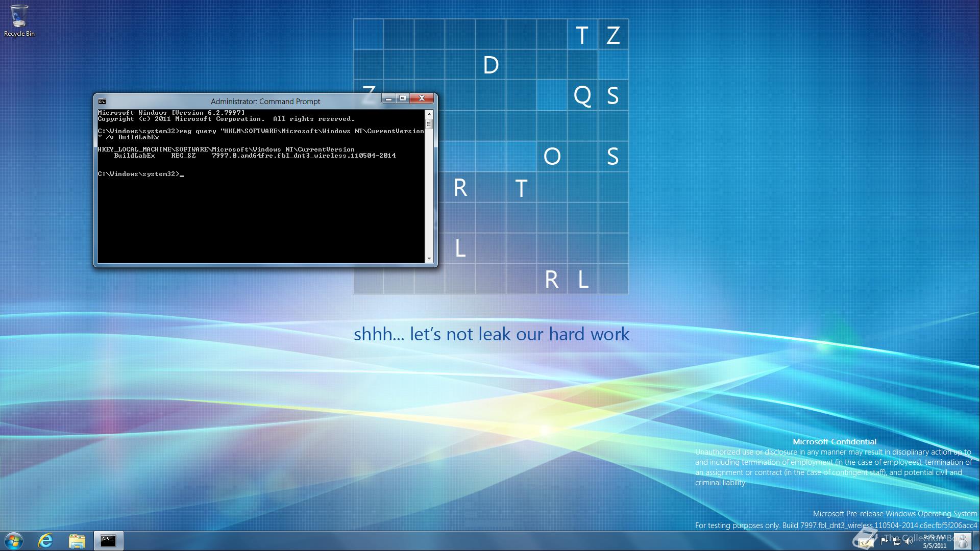980x551 pixels.
Task: Click the 'REG_SZ' type text
Action: click(184, 156)
